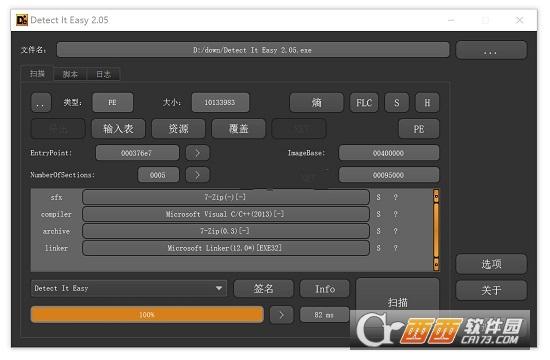Click the ? icon in archive row
This screenshot has width=550, height=360.
point(395,231)
